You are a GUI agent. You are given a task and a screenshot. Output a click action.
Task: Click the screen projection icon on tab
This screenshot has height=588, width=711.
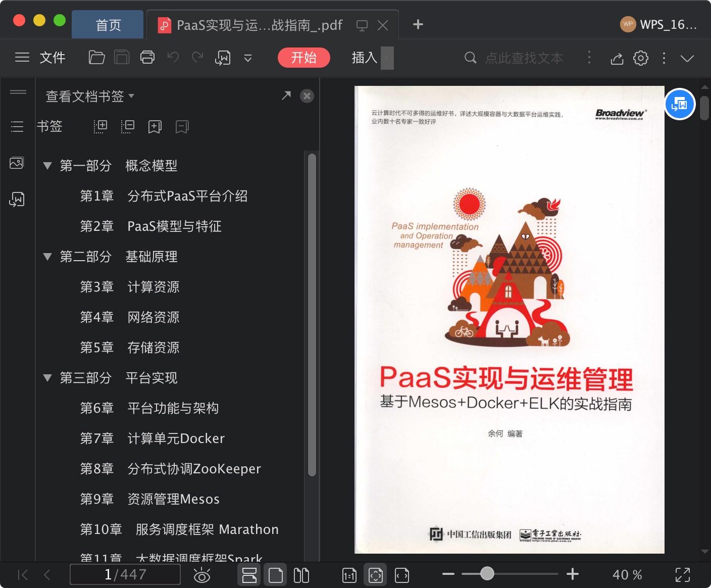pyautogui.click(x=362, y=25)
